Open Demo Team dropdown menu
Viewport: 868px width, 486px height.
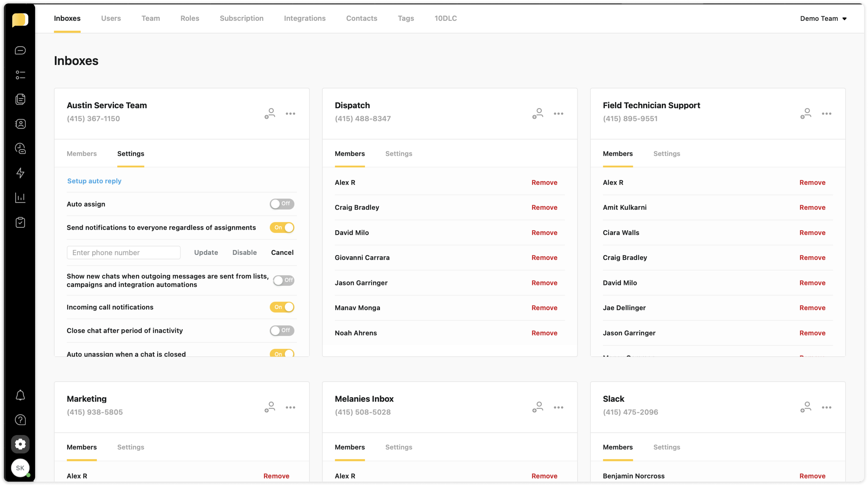pos(824,18)
